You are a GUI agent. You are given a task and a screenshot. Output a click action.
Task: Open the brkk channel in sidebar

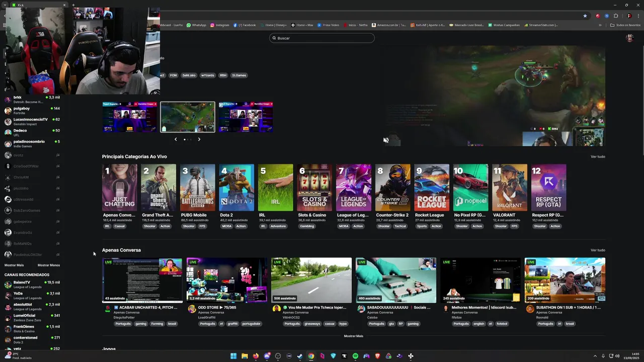(x=32, y=100)
